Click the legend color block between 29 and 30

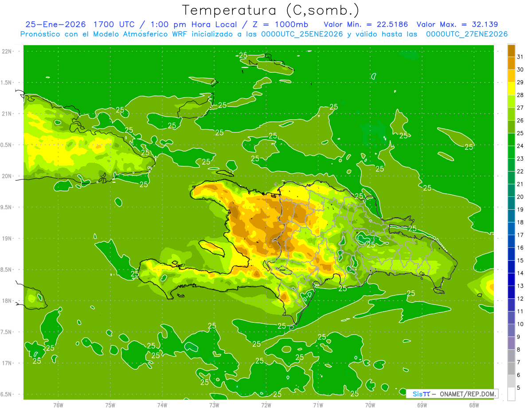tap(511, 76)
